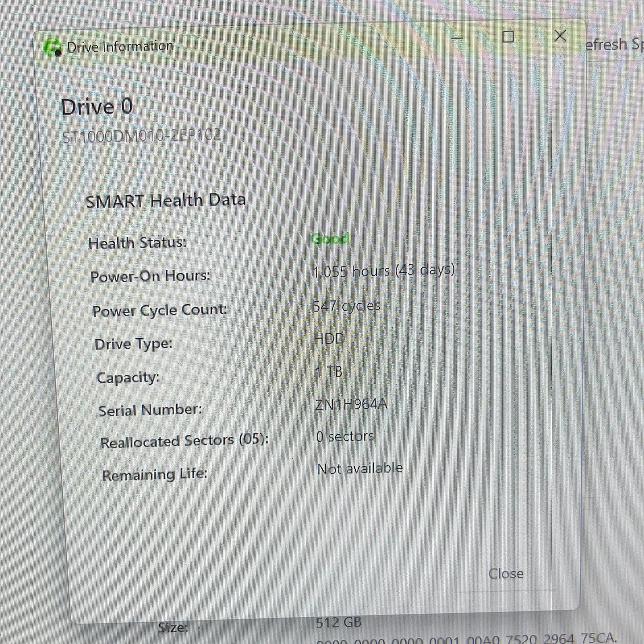Click the Drive Information app icon
Viewport: 644px width, 644px height.
(x=53, y=48)
